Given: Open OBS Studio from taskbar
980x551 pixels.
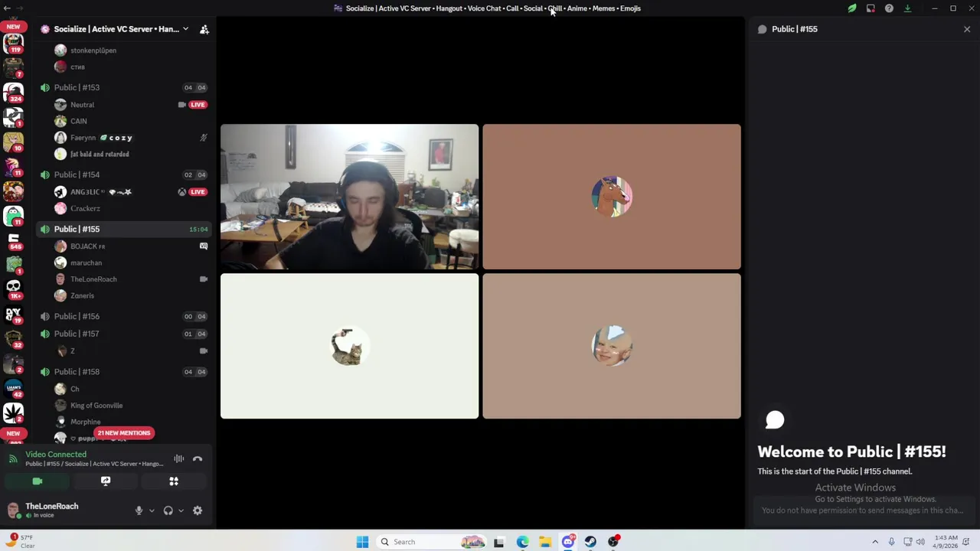Looking at the screenshot, I should coord(613,542).
